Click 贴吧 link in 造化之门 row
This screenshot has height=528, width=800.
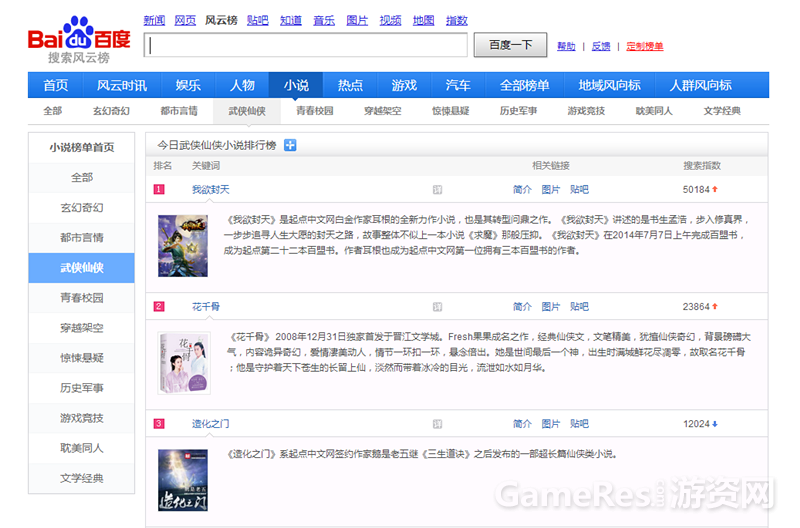point(580,424)
